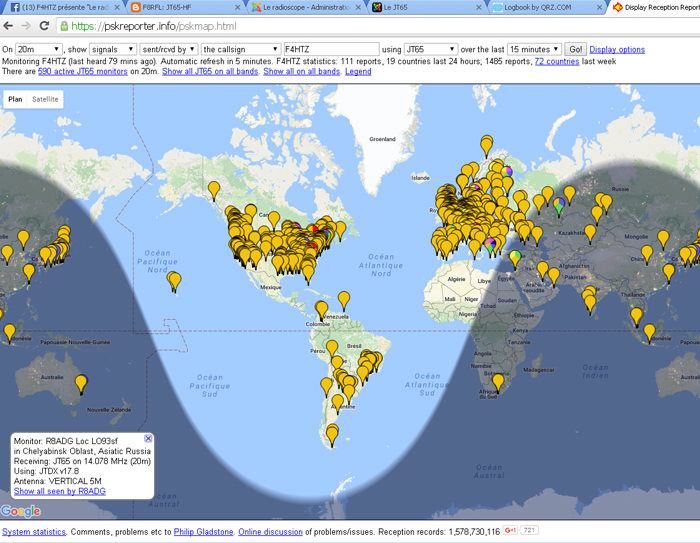This screenshot has height=543, width=700.
Task: Open the Legend link
Action: point(358,71)
